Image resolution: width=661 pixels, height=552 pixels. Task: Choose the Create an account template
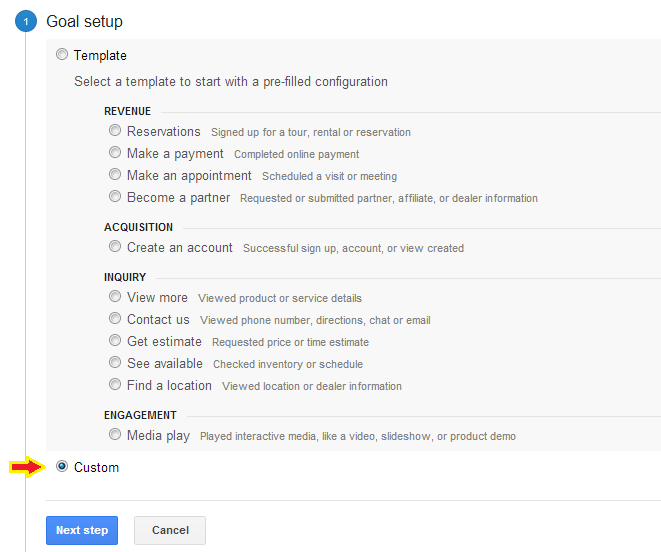click(x=115, y=246)
